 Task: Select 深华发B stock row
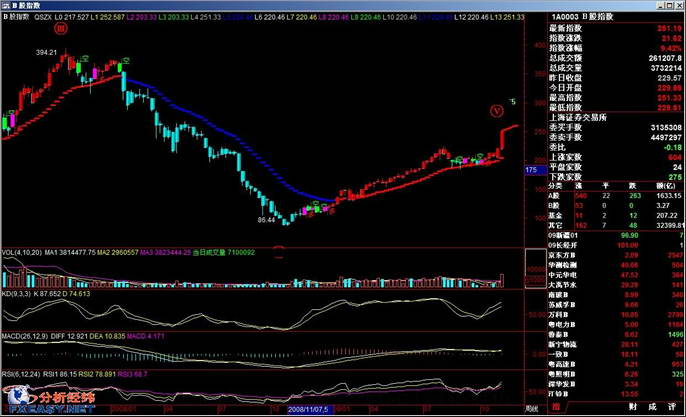pos(616,385)
